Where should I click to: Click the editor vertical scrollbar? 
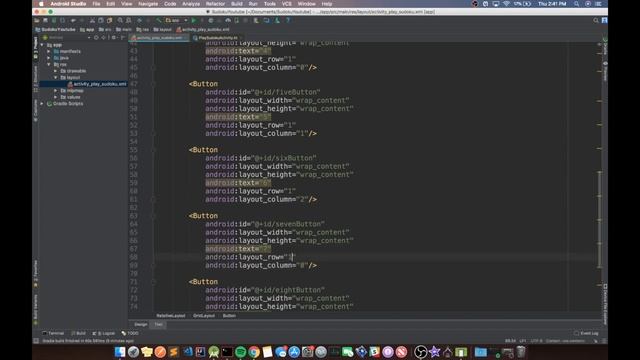600,219
